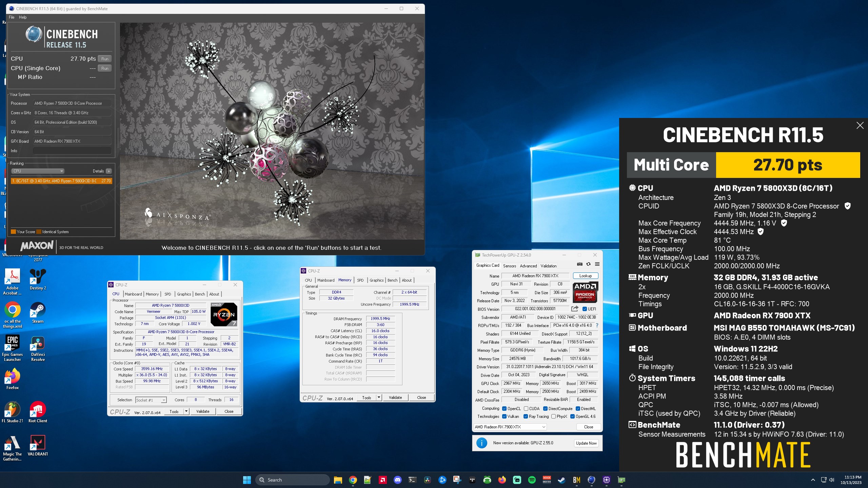Click the Bus Interface question mark icon
Viewport: 868px width, 488px height.
[597, 325]
